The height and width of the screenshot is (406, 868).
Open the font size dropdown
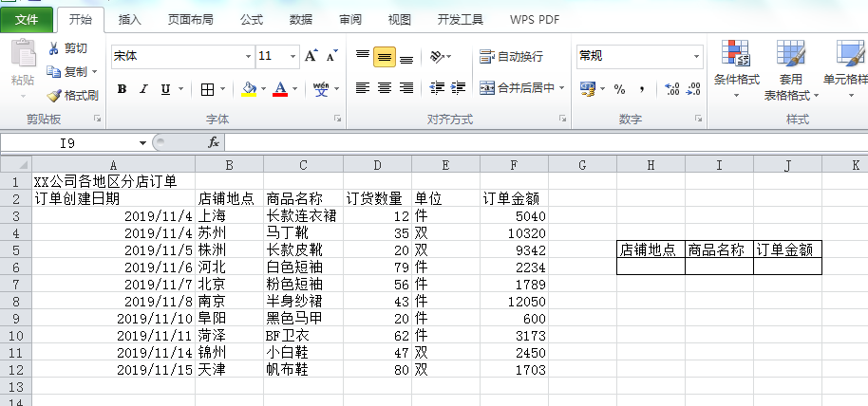[292, 56]
